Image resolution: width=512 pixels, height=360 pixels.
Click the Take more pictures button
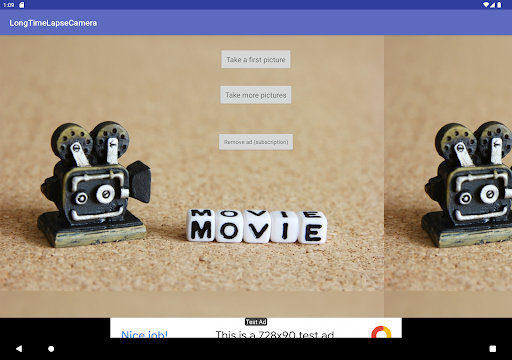[256, 95]
